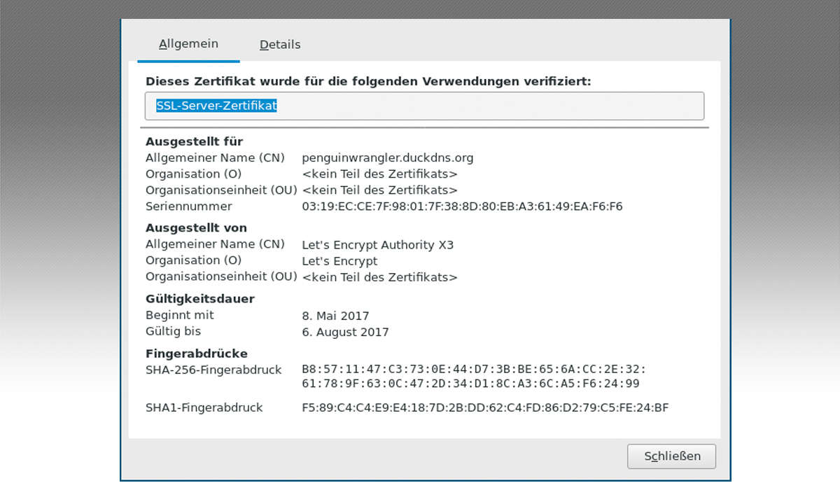The height and width of the screenshot is (504, 840).
Task: Click the Seriennummer value starting with 03:19:EC
Action: pos(462,206)
